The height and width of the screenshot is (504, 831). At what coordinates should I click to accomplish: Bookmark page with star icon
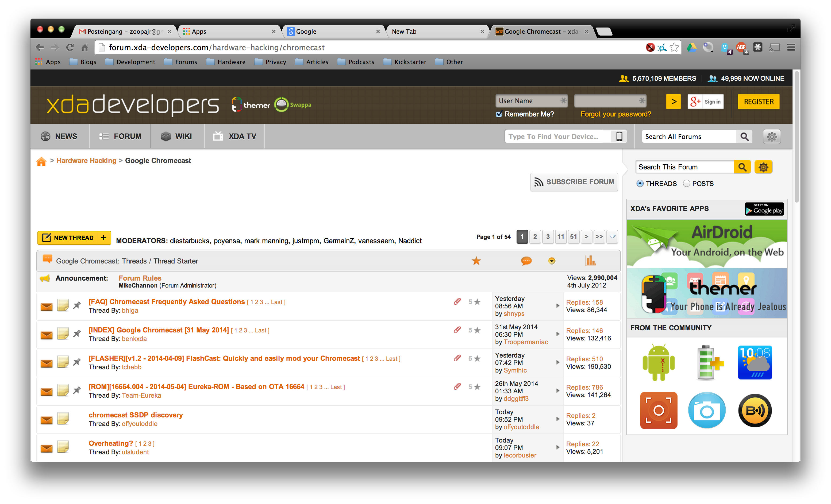(x=674, y=48)
